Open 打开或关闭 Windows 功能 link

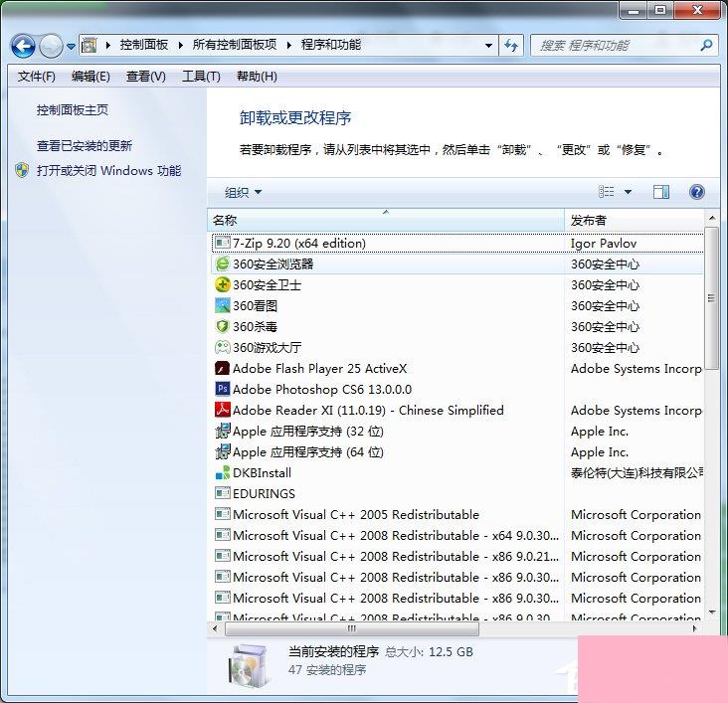point(108,170)
